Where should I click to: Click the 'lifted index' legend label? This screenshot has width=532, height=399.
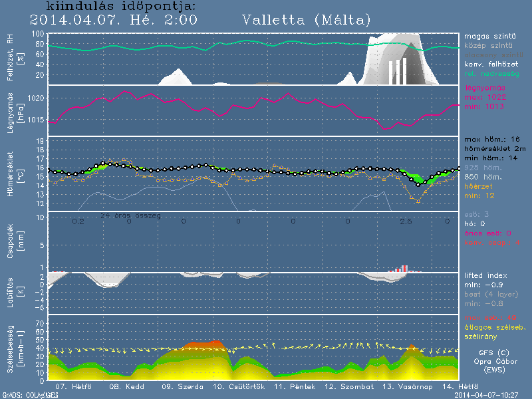click(x=487, y=275)
